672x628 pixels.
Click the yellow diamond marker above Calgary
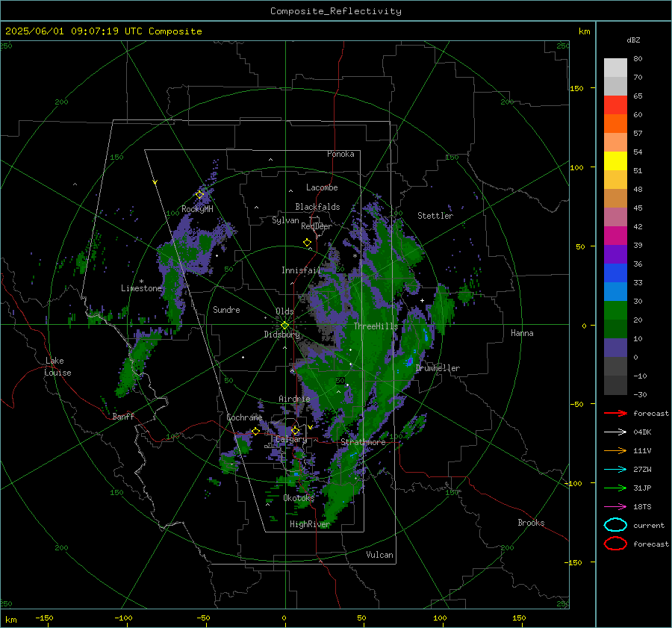[x=295, y=430]
